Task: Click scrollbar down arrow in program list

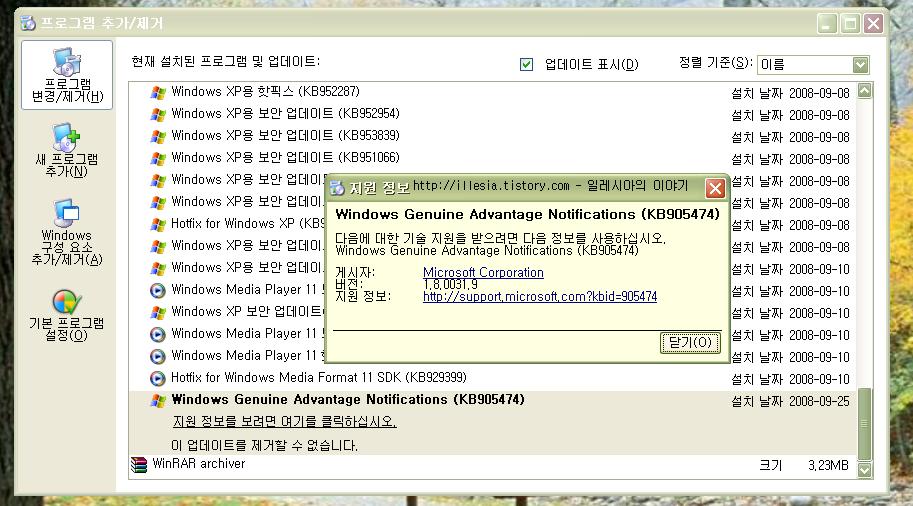Action: [x=865, y=469]
